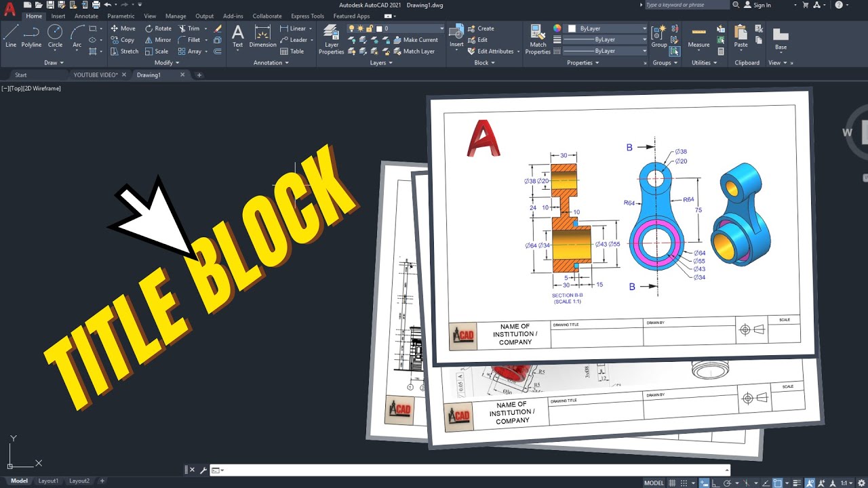Screen dimensions: 868x488
Task: Select the Circle tool
Action: (x=55, y=36)
